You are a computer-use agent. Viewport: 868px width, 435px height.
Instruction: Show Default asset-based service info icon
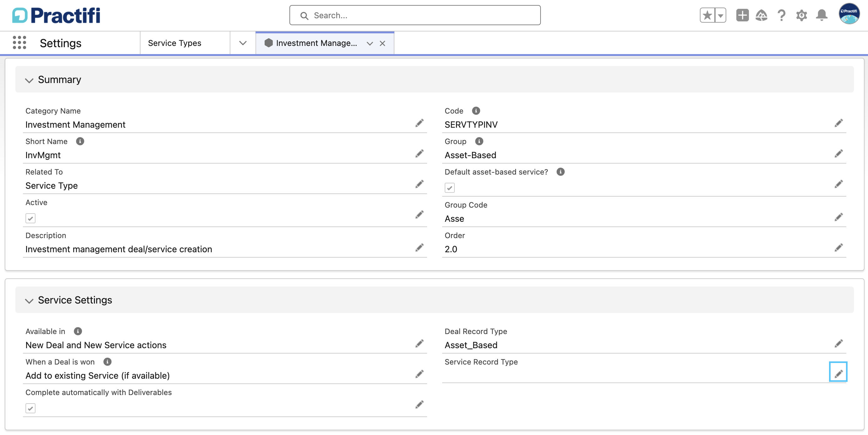point(560,172)
